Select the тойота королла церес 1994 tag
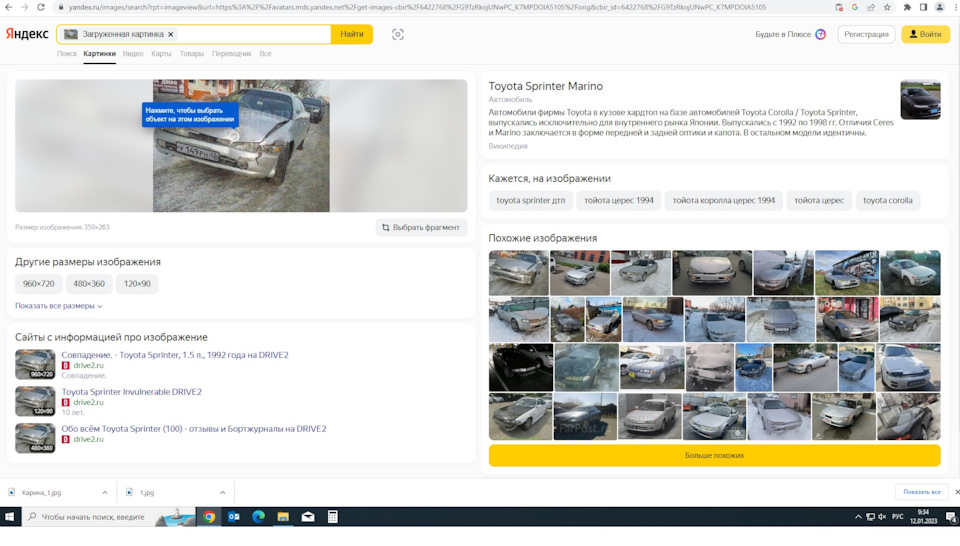The image size is (960, 546). (724, 200)
